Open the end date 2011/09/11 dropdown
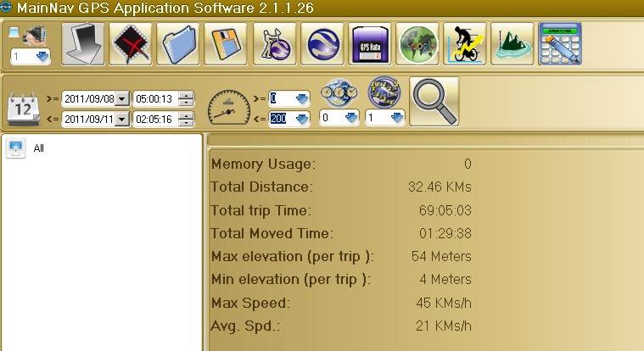 click(121, 120)
